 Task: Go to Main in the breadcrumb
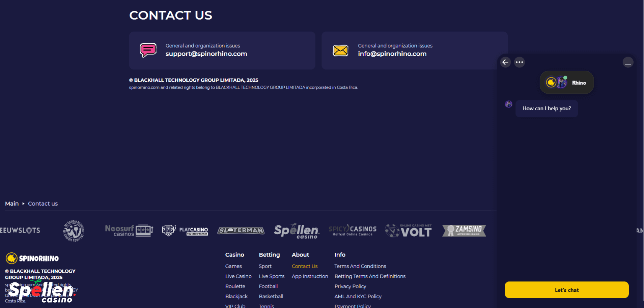(12, 204)
